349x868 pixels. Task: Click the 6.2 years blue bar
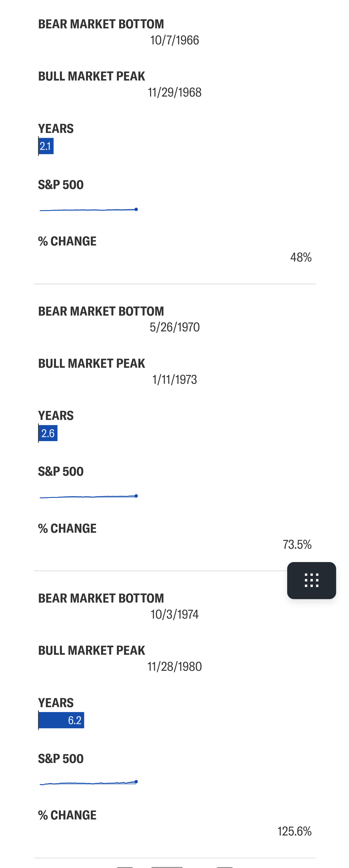coord(61,720)
